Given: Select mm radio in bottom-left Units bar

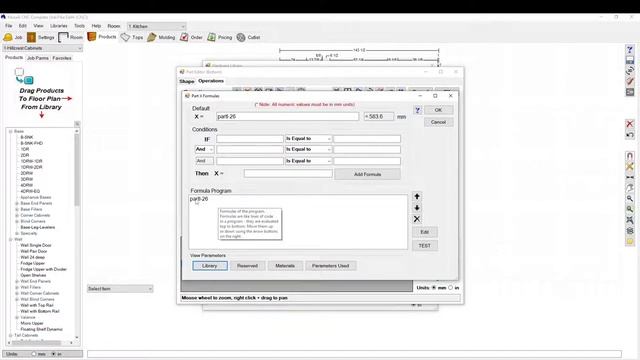Looking at the screenshot, I should (34, 354).
